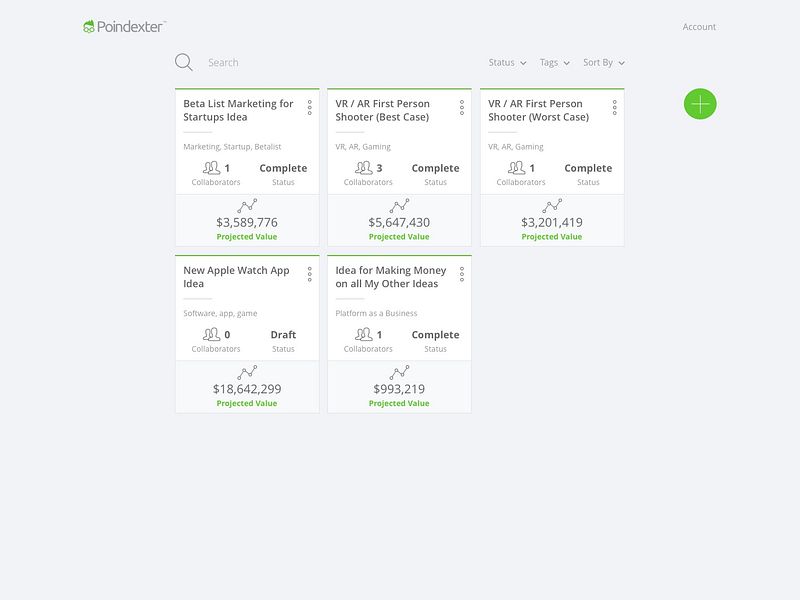Image resolution: width=800 pixels, height=600 pixels.
Task: Click the Poindexter logo
Action: 124,27
